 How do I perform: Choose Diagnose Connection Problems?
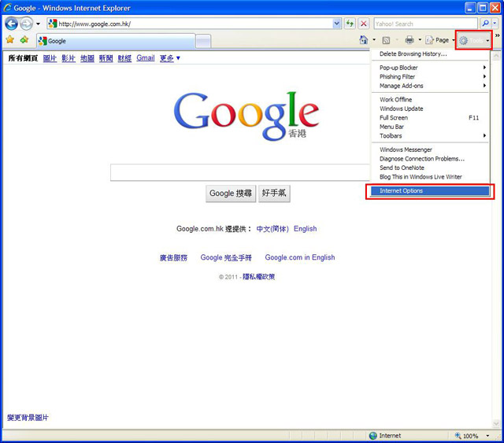pyautogui.click(x=430, y=159)
